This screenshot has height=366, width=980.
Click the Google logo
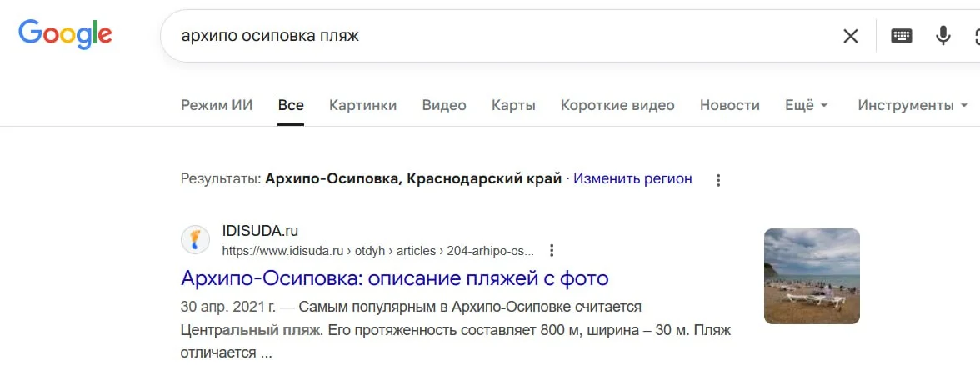tap(65, 34)
